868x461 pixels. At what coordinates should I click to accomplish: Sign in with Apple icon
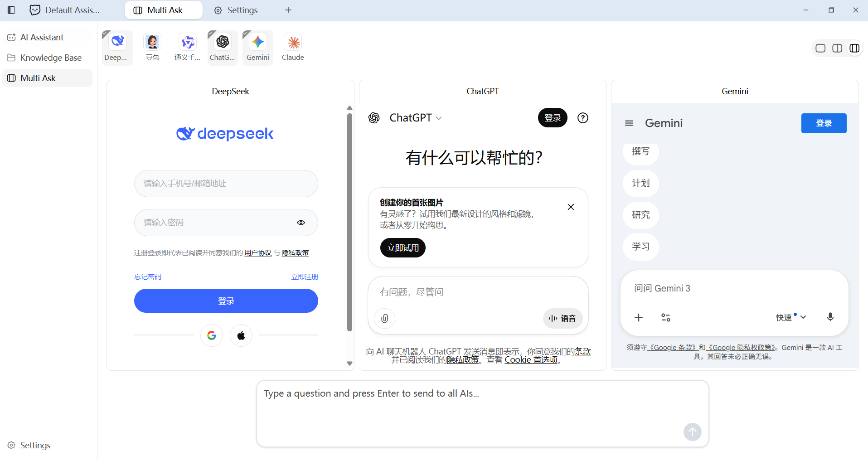pos(241,335)
